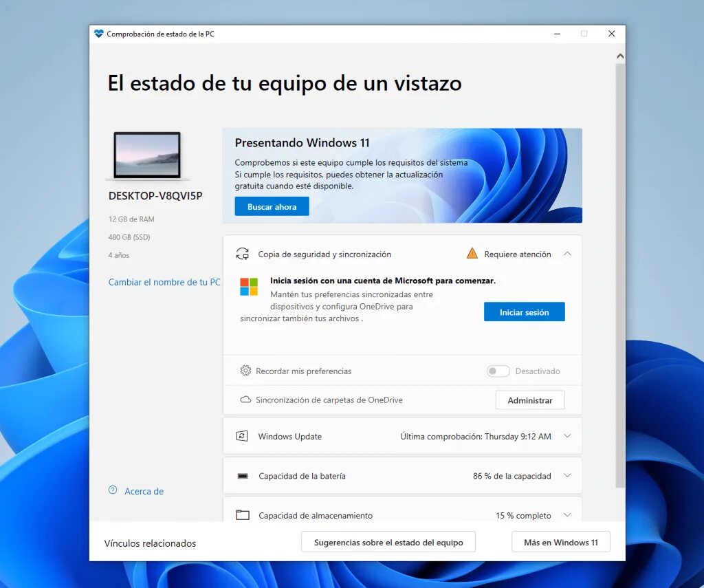Click the DESKTOP-V8QVI5P computer name

tap(155, 196)
